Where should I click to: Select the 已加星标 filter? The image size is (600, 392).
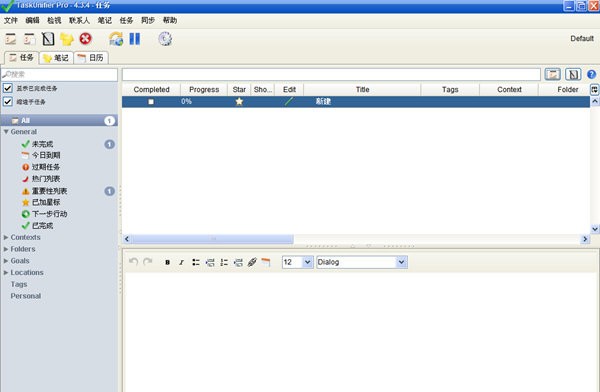click(x=46, y=202)
